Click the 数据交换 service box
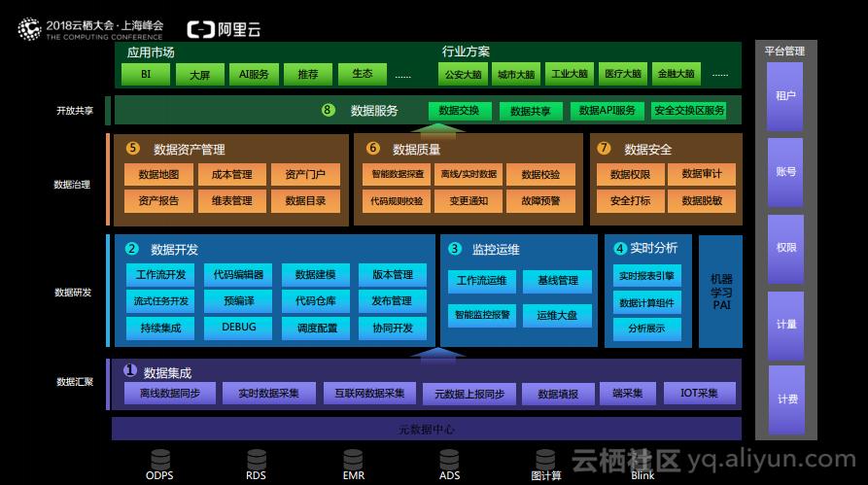This screenshot has height=485, width=868. click(x=460, y=111)
